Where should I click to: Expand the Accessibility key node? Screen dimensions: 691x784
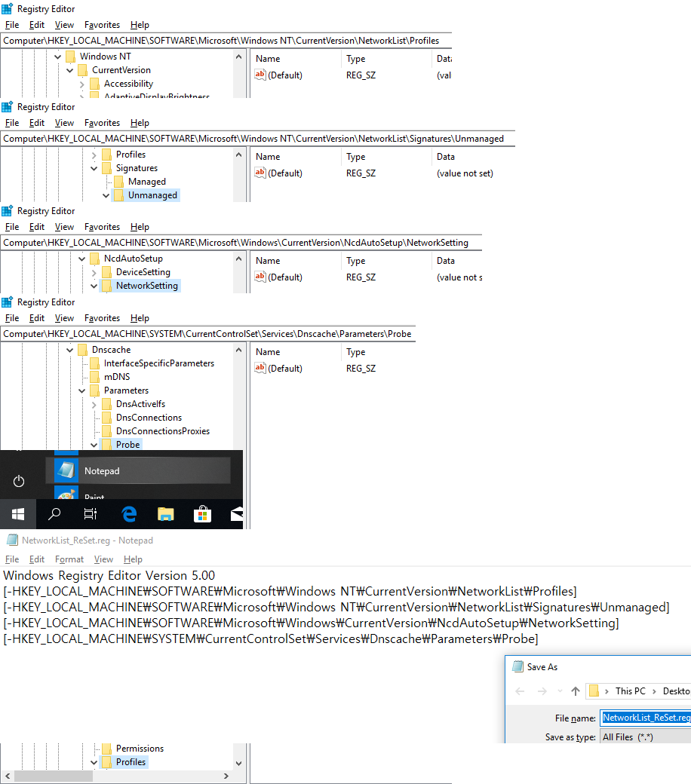(x=82, y=84)
